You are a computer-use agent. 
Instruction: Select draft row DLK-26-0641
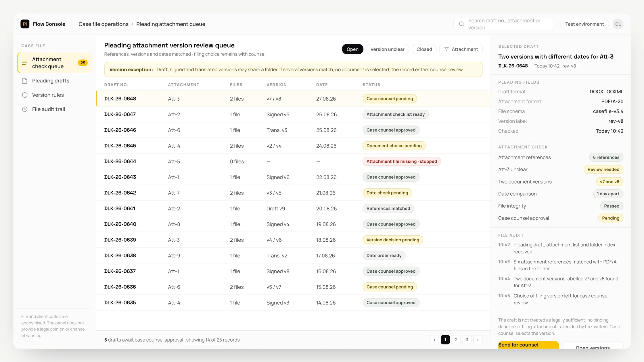pyautogui.click(x=293, y=208)
